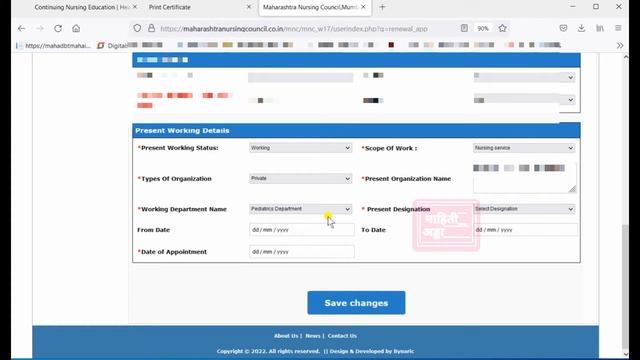Click the To Date field
640x360 pixels.
click(x=526, y=230)
